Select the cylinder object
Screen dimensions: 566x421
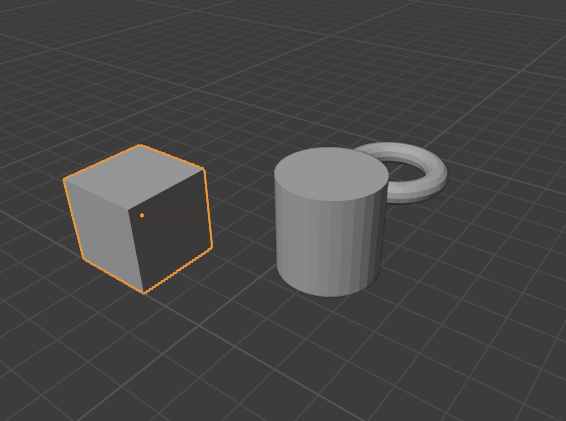[330, 222]
